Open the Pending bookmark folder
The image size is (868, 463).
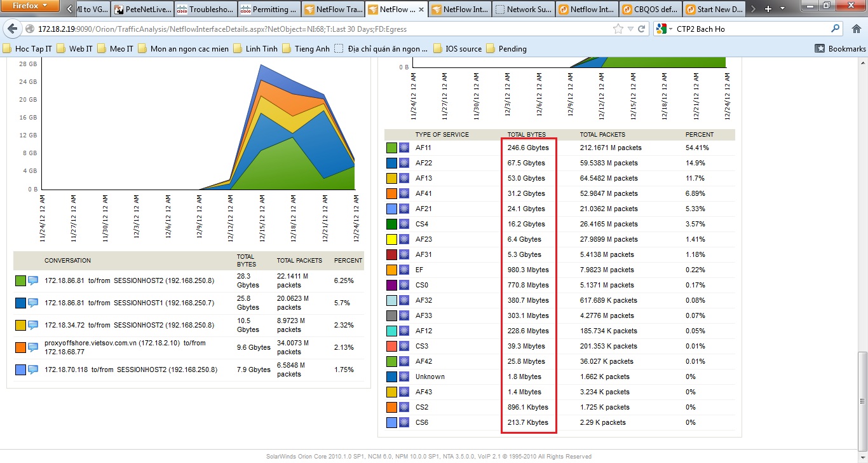pos(506,48)
